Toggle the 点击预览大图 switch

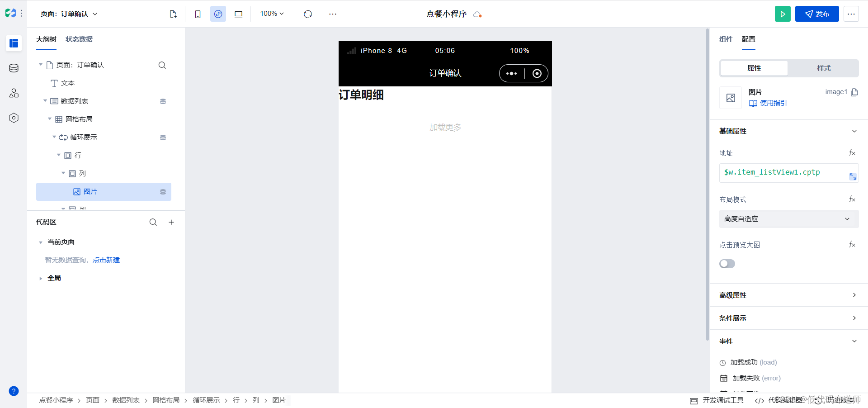coord(727,264)
